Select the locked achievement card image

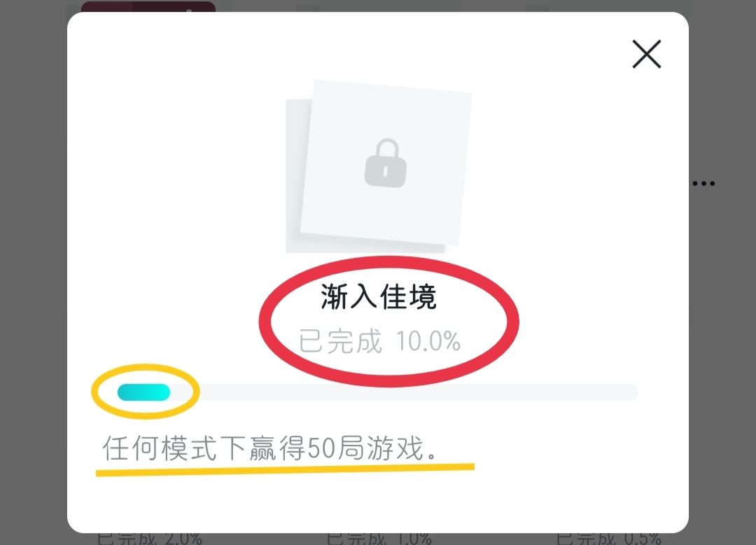pos(386,163)
